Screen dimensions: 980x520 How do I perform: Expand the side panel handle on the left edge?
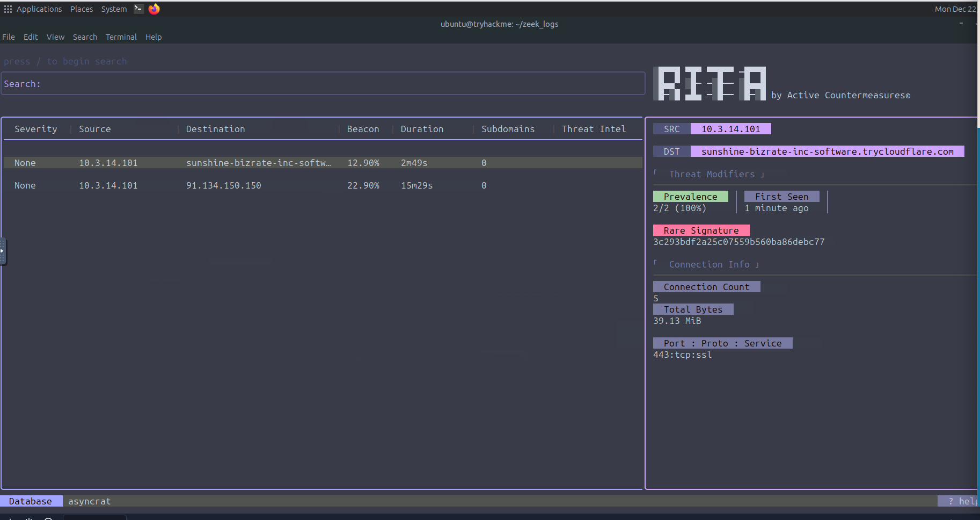[x=3, y=251]
